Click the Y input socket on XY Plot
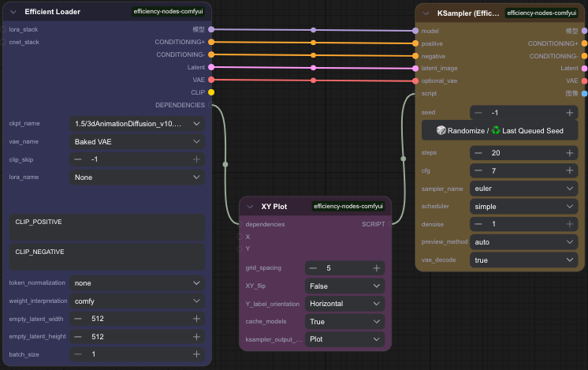 coord(240,249)
